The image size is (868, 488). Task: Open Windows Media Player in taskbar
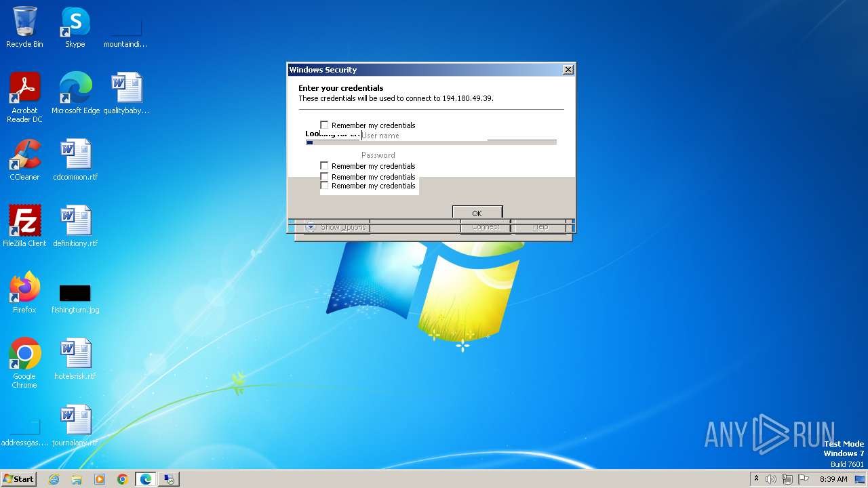pyautogui.click(x=100, y=479)
